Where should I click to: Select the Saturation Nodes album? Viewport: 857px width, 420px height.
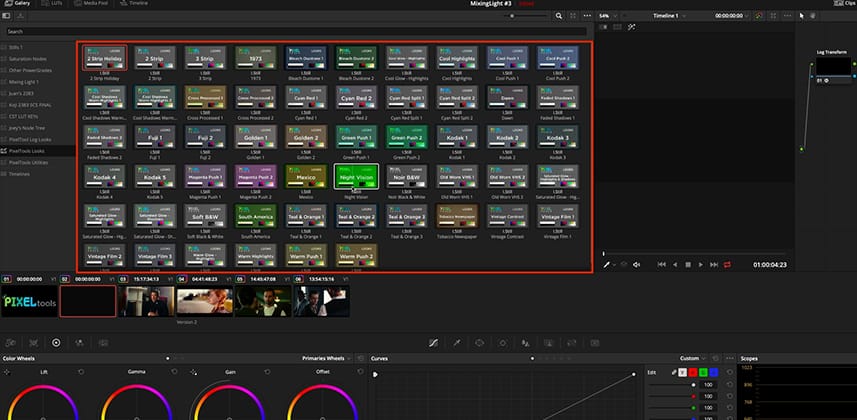[x=27, y=59]
